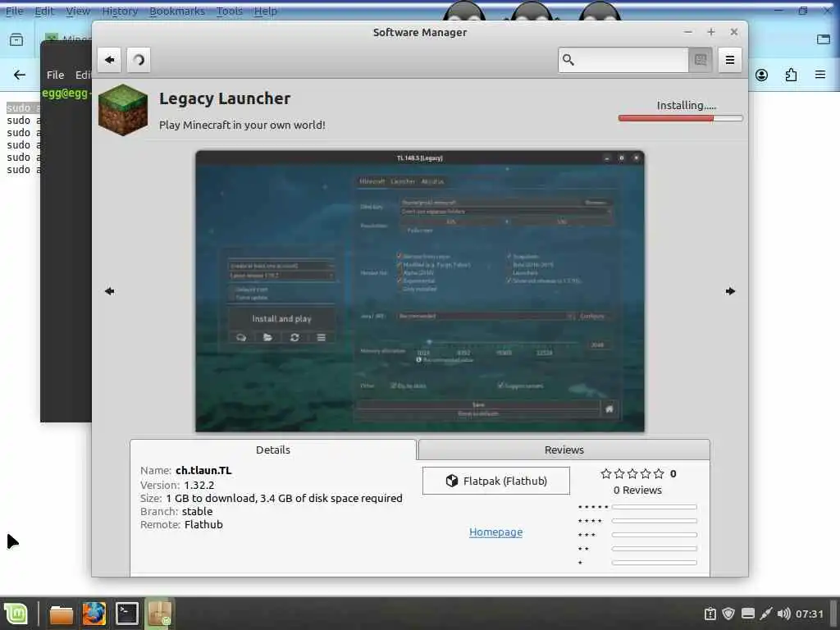Click the one-star ratings bar
This screenshot has height=630, width=840.
pyautogui.click(x=654, y=563)
